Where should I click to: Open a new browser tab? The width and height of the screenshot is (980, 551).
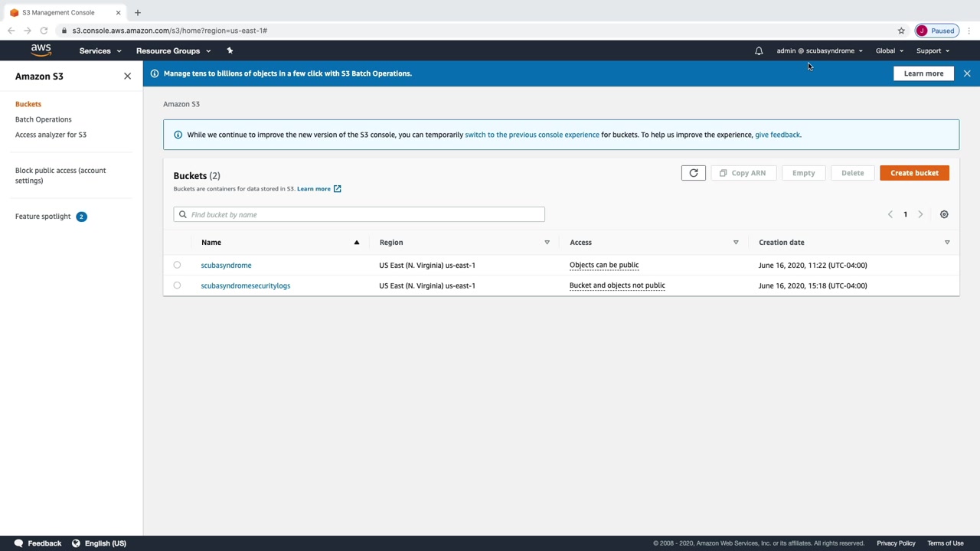[x=138, y=12]
